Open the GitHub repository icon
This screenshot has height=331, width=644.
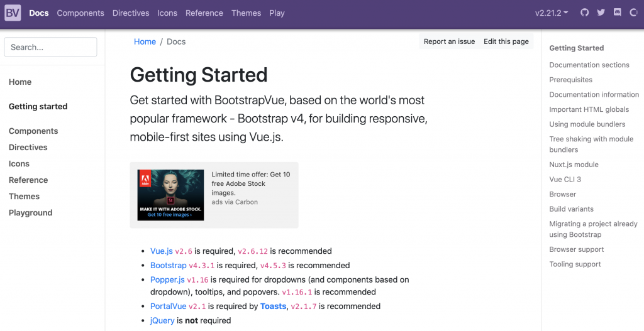(x=584, y=13)
